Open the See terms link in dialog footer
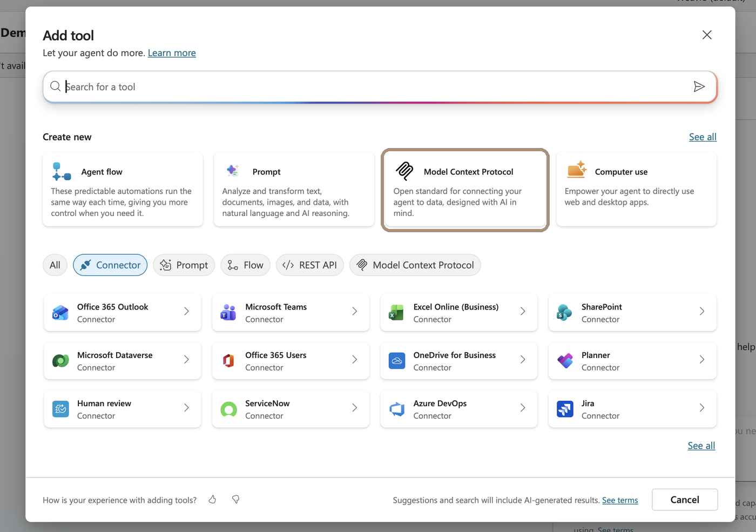Viewport: 756px width, 532px height. click(620, 500)
